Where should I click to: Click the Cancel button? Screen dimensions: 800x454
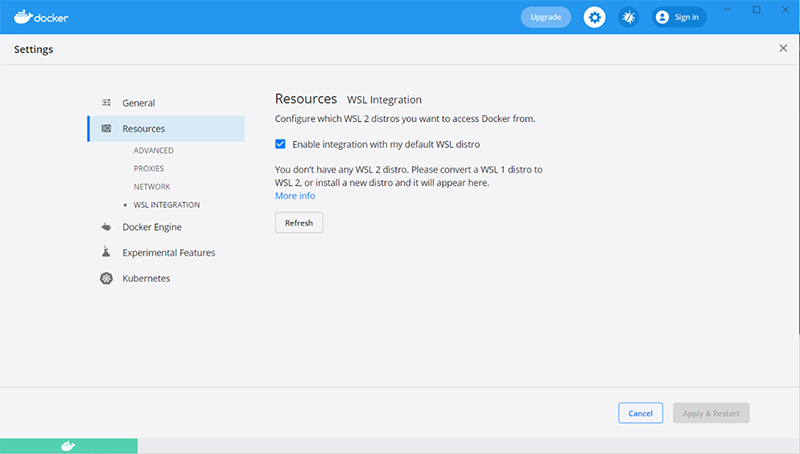(x=640, y=413)
